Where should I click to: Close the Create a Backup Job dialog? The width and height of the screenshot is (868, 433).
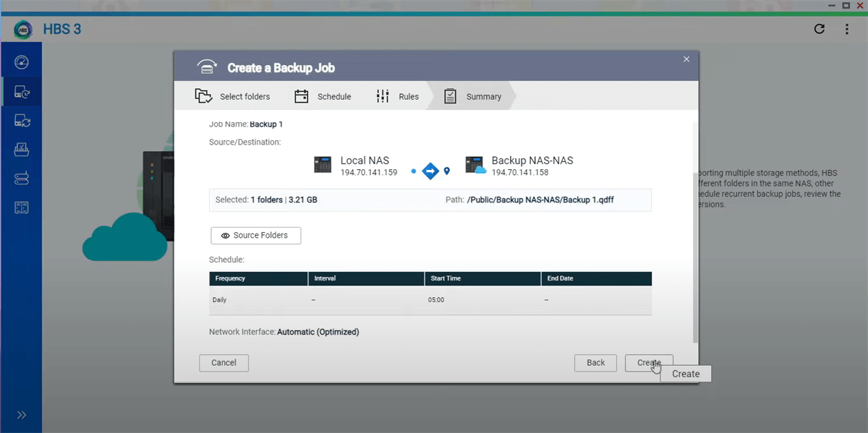point(686,59)
